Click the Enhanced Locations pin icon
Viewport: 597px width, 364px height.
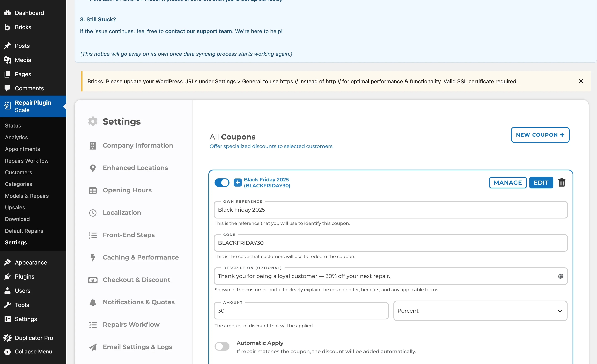tap(93, 168)
